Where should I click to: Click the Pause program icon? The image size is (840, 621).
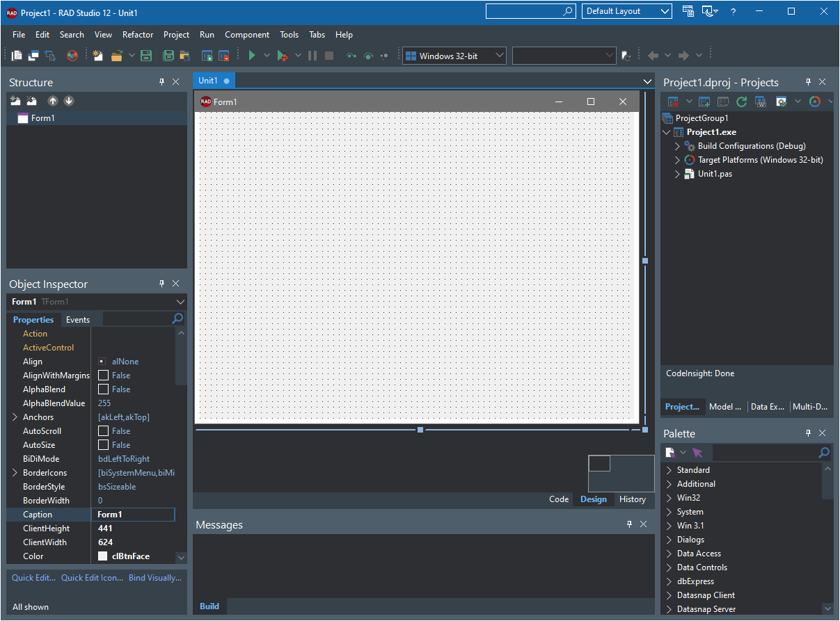312,56
